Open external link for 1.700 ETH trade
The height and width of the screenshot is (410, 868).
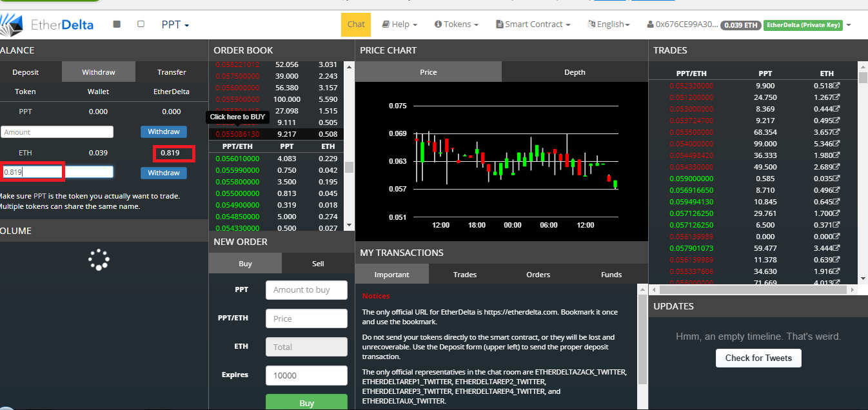836,213
